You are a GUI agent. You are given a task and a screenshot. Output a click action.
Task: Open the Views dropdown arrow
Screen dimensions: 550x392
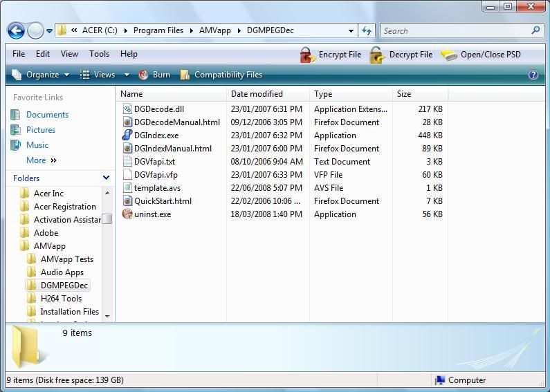coord(127,75)
